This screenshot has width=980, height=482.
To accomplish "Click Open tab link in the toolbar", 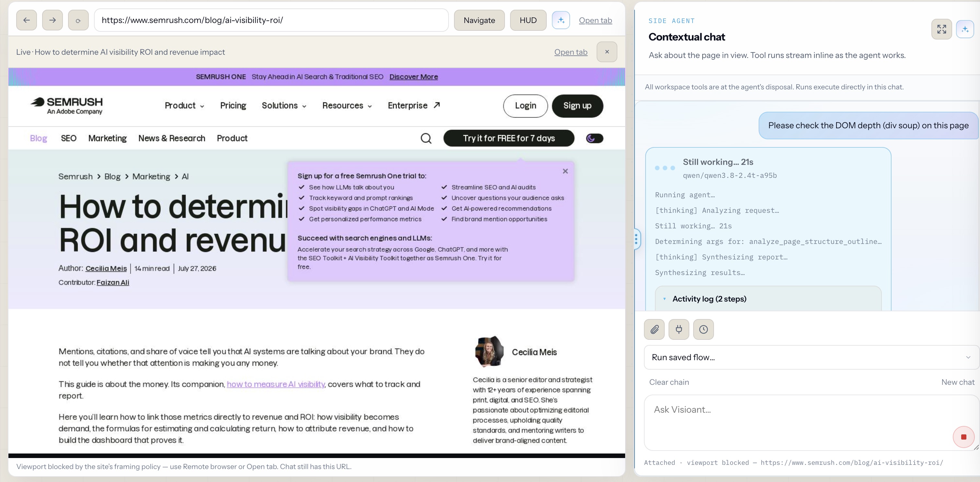I will click(595, 20).
